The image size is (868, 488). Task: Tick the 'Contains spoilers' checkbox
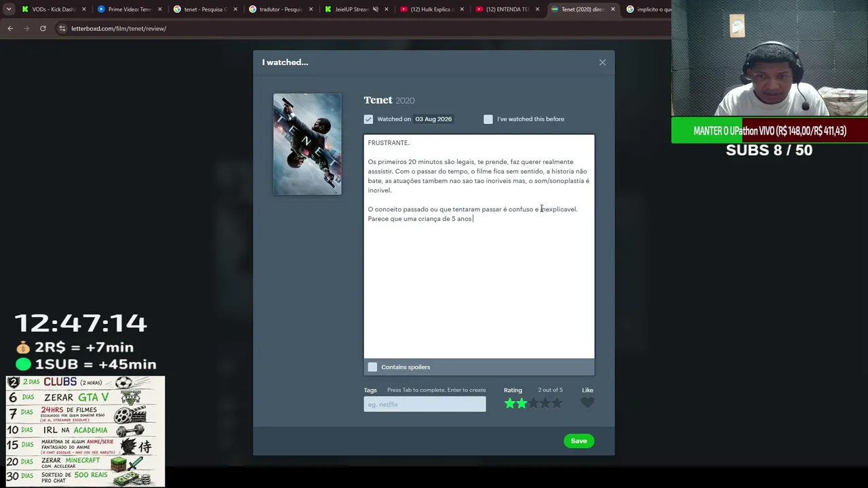click(x=372, y=367)
